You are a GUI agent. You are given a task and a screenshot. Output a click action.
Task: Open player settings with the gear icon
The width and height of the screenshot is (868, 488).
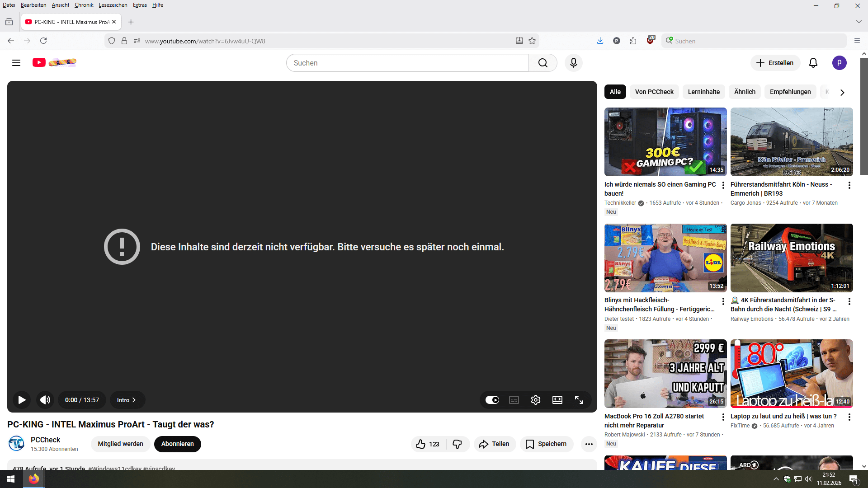[536, 400]
